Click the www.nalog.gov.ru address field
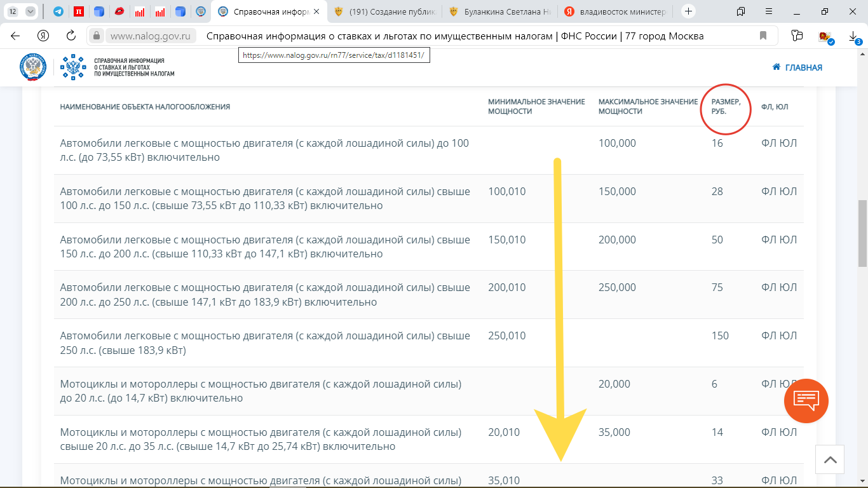Image resolution: width=868 pixels, height=488 pixels. [150, 36]
